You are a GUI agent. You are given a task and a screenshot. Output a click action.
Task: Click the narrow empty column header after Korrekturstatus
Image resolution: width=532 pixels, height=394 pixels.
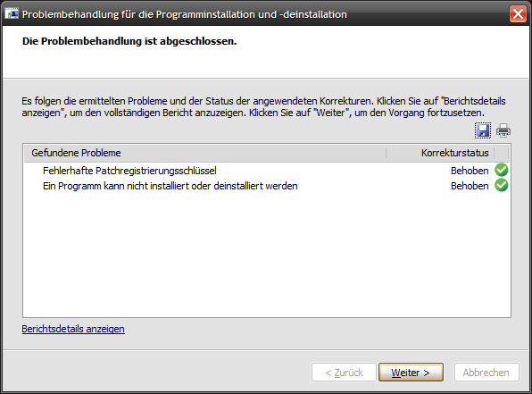click(502, 153)
